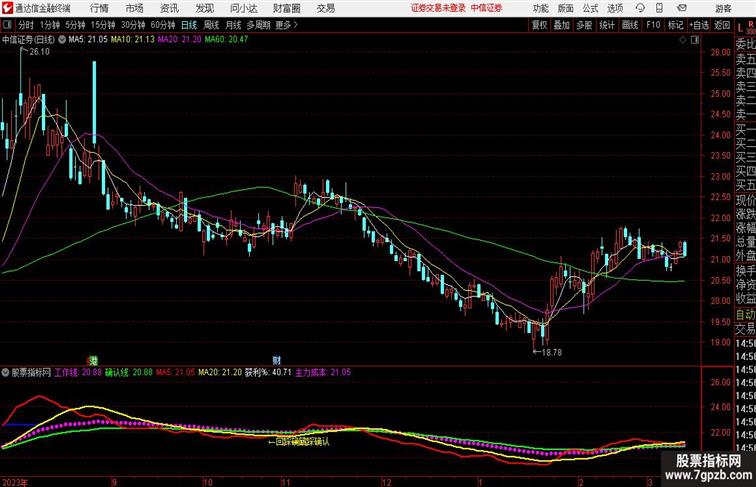Click the MA5: 21.05 label on main chart
This screenshot has width=756, height=487.
point(88,40)
